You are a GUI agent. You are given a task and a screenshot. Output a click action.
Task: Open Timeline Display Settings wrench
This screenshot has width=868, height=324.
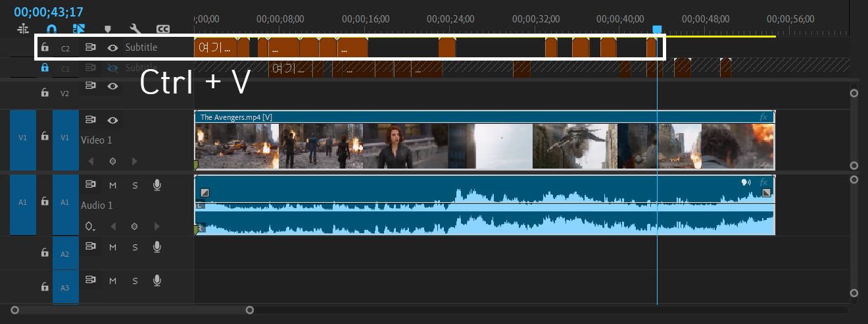point(136,29)
